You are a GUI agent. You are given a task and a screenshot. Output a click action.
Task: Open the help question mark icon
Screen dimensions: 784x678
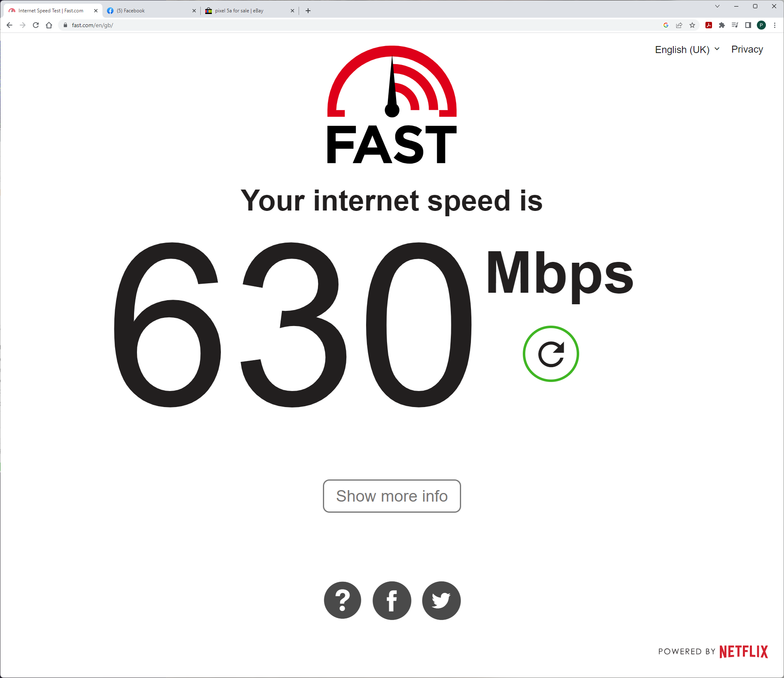click(343, 600)
